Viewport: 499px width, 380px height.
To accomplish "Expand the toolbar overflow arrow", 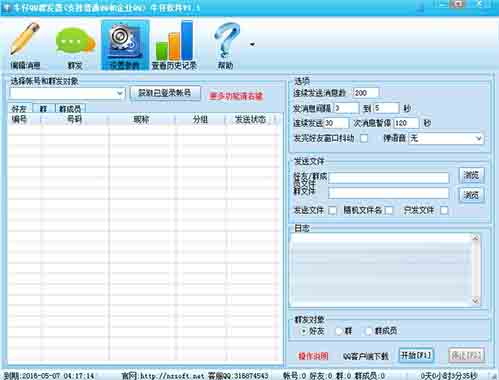I will 252,44.
